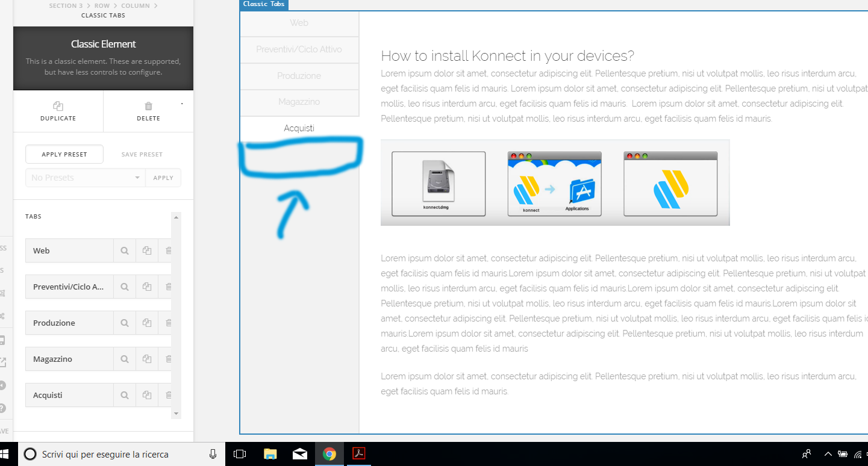Viewport: 868px width, 466px height.
Task: Click the tabs list scroll down arrow
Action: click(176, 414)
